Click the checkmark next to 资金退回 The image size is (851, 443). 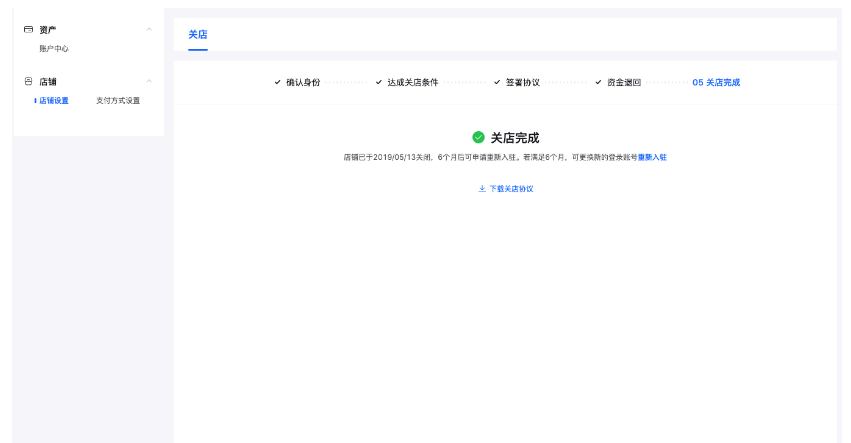click(x=599, y=82)
